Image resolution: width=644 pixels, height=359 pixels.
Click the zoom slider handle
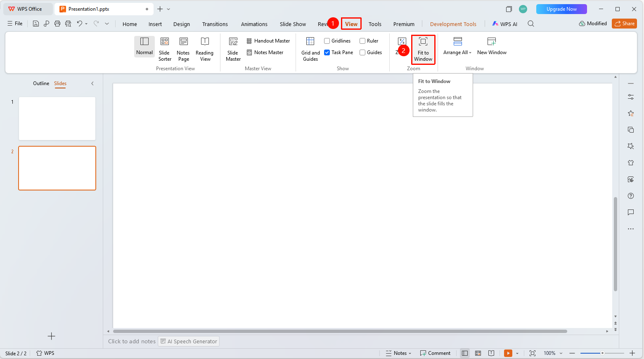(x=602, y=353)
